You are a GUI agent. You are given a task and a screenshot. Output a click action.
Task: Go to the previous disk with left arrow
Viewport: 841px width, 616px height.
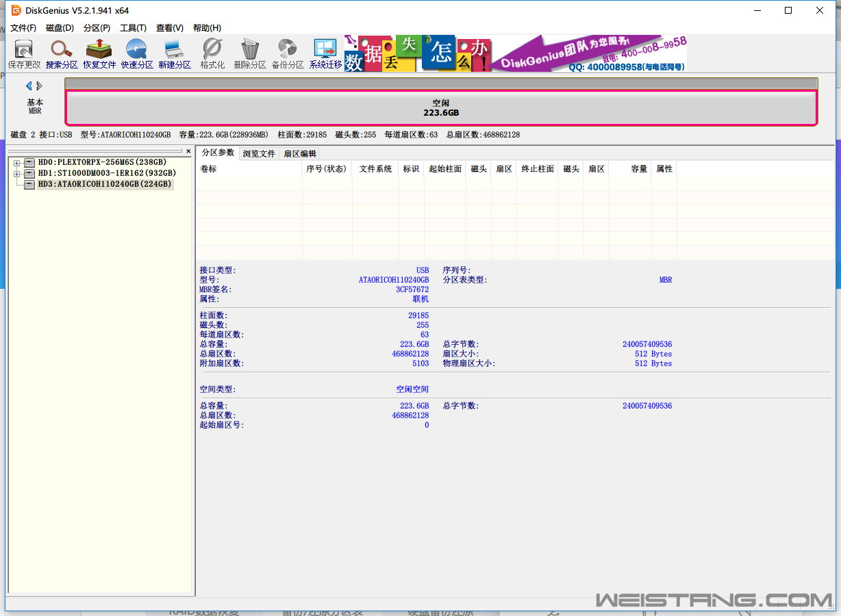29,86
